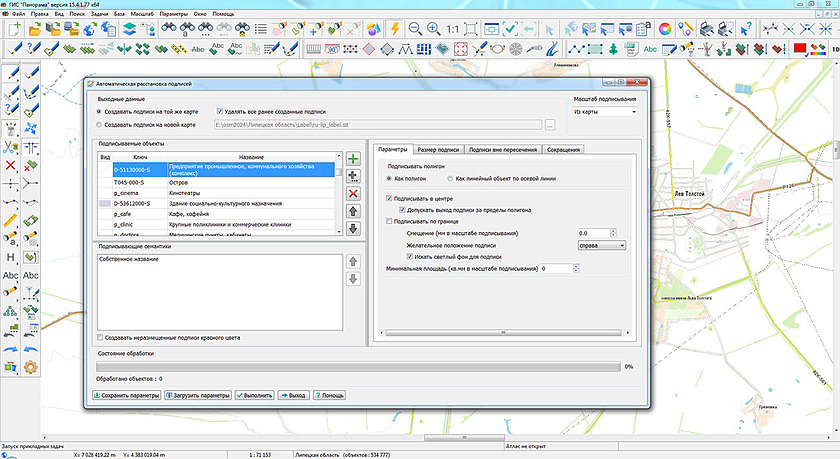Open the 'Масштаб подписывания' dropdown

(605, 113)
